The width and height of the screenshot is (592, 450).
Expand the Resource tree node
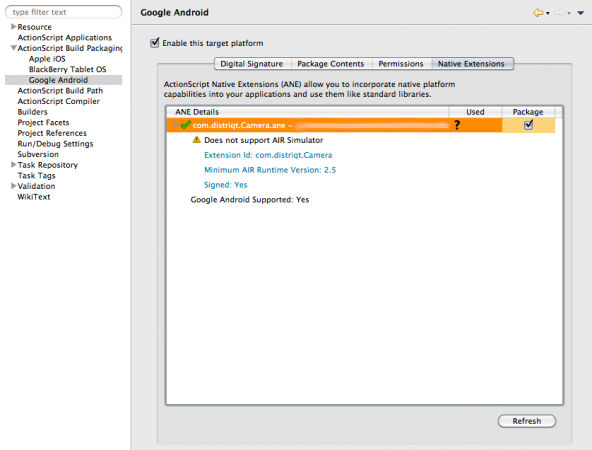[x=14, y=26]
